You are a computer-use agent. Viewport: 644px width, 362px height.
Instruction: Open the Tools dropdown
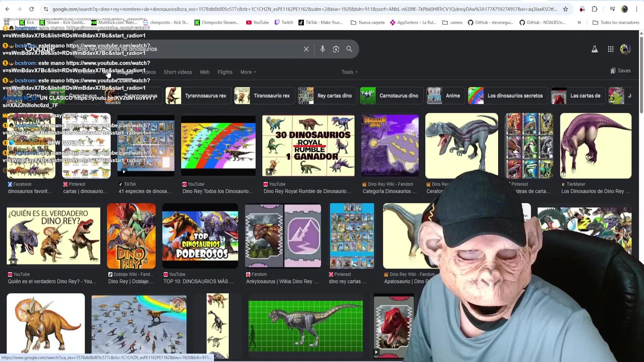tap(350, 72)
